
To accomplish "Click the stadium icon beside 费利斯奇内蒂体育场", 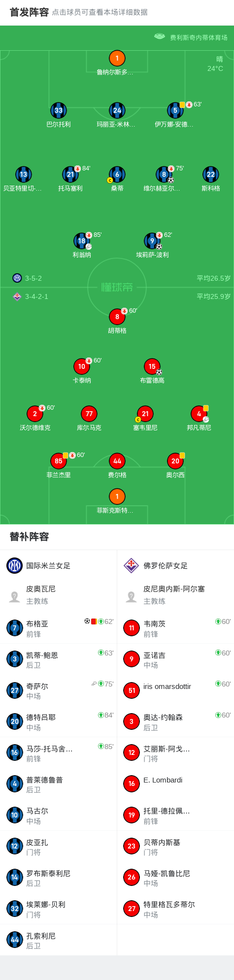I will coord(160,36).
